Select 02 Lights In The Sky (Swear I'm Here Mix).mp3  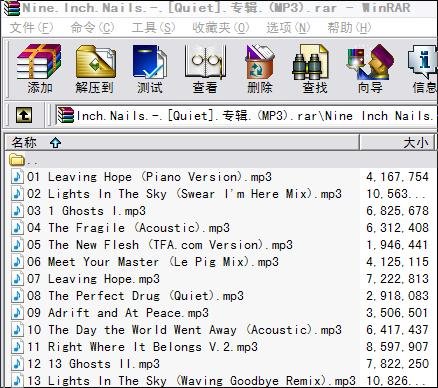[184, 194]
